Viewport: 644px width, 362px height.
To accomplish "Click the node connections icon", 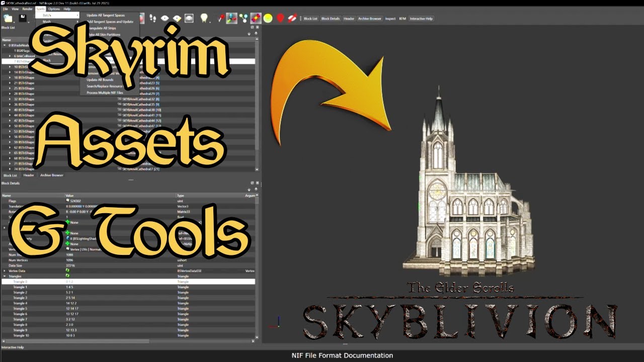I will pos(244,18).
